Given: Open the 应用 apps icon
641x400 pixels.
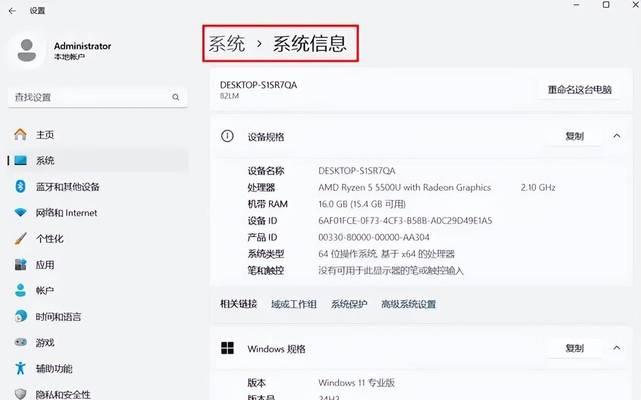Looking at the screenshot, I should click(20, 265).
